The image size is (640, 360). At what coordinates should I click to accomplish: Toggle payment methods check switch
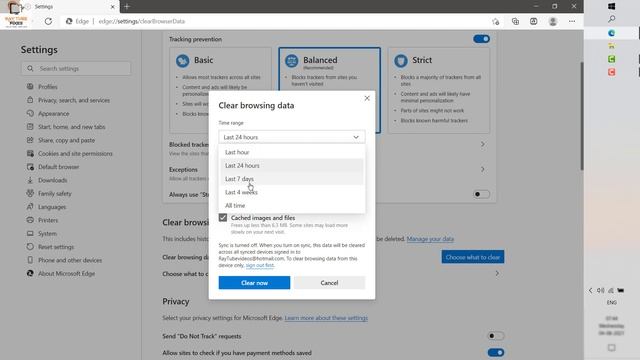point(496,353)
